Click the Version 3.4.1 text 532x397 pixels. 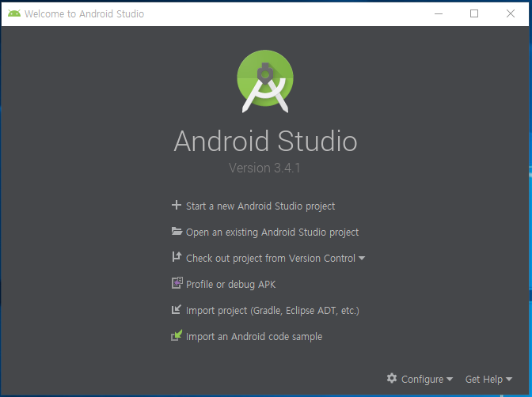click(264, 168)
